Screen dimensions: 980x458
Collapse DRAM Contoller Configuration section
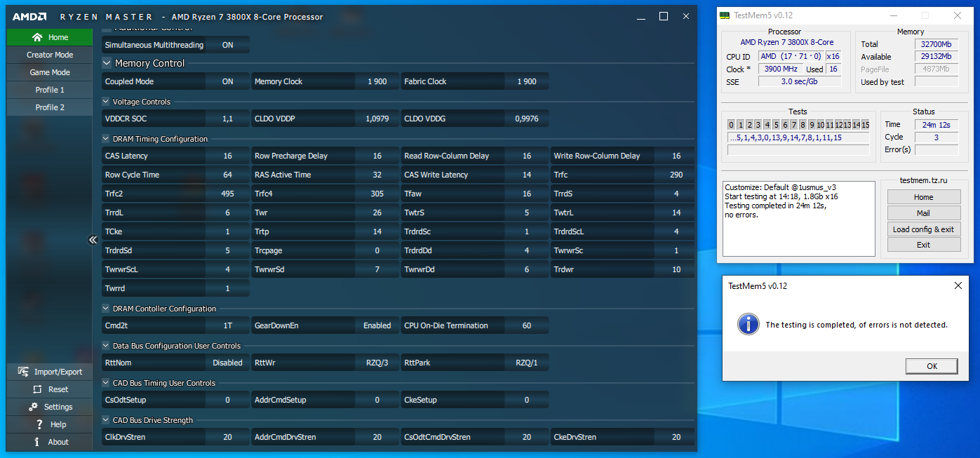point(106,309)
